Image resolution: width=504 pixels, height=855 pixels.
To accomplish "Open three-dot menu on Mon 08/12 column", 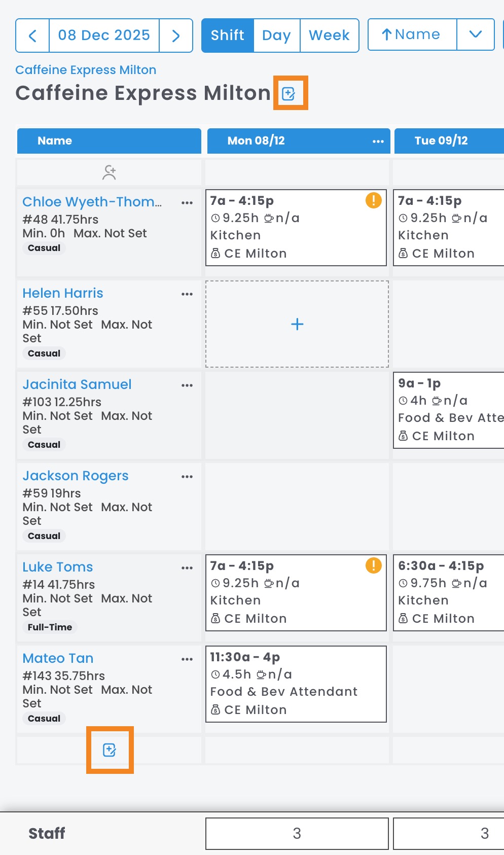I will (x=378, y=141).
